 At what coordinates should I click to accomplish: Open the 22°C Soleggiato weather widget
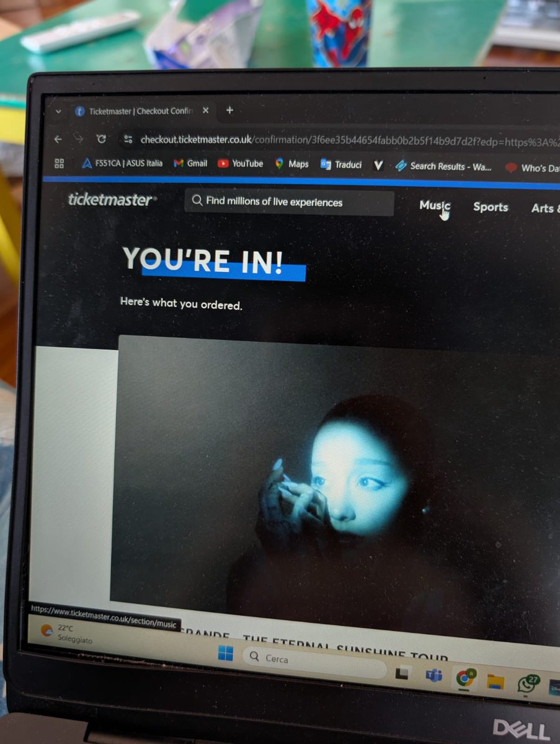[x=65, y=634]
